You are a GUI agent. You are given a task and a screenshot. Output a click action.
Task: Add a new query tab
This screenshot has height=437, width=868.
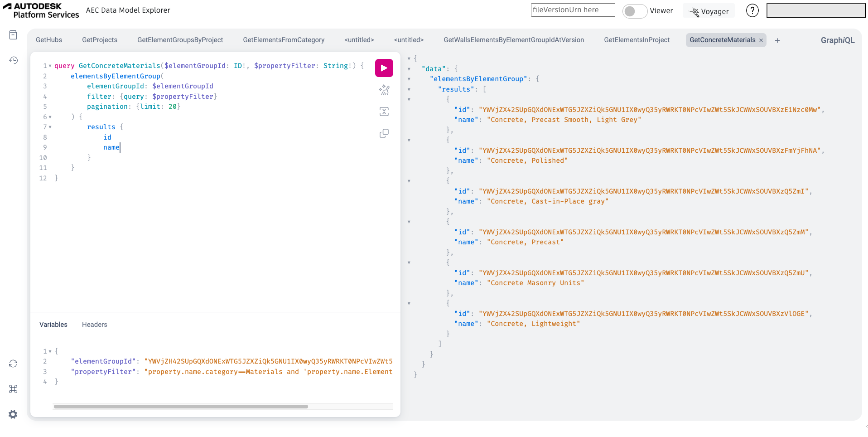point(777,40)
